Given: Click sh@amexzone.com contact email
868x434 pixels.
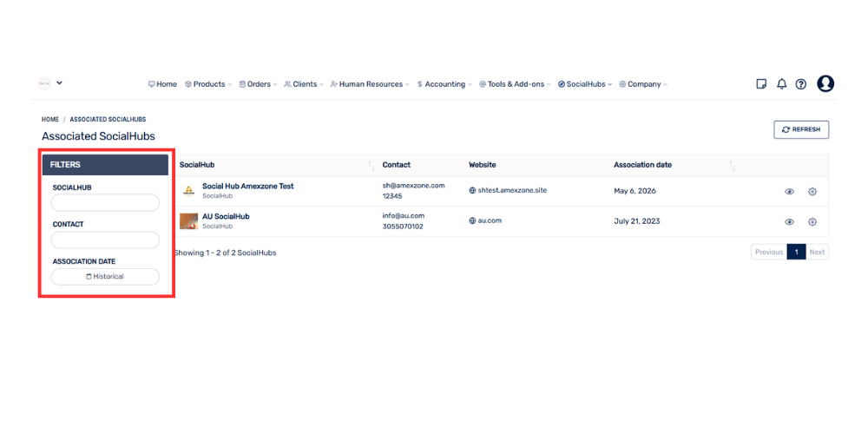Looking at the screenshot, I should click(x=413, y=186).
